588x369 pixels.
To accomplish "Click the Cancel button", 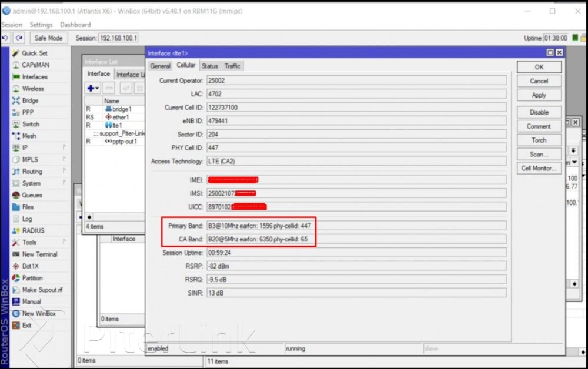I will coord(539,81).
